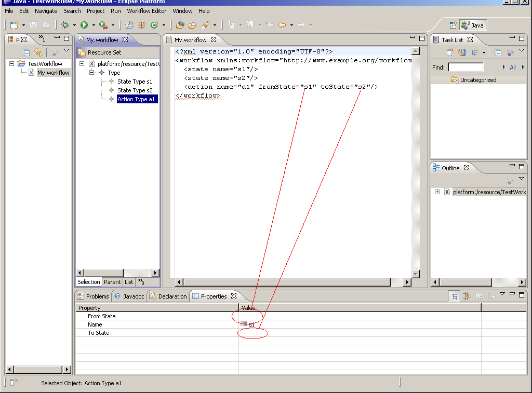Open the Run button dropdown arrow
Viewport: 532px width, 393px height.
pyautogui.click(x=94, y=25)
